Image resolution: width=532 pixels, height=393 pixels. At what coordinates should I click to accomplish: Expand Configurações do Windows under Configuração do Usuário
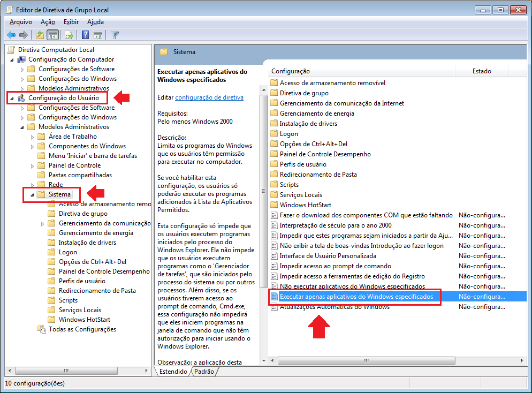(22, 118)
